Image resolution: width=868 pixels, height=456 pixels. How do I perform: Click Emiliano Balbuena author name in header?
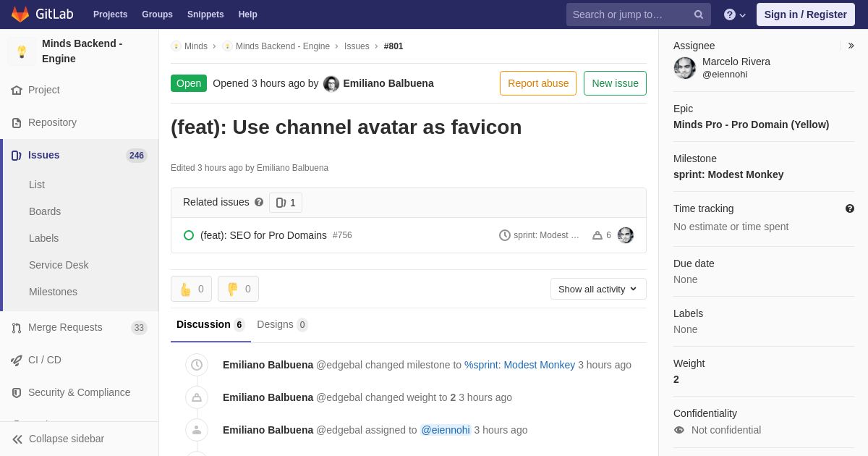point(388,83)
